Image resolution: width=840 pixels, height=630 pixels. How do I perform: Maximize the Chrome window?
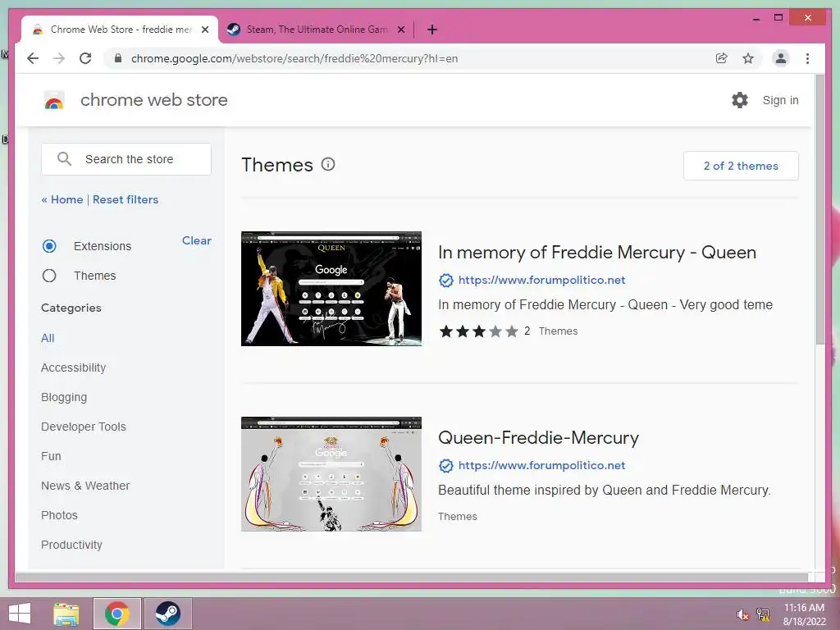(x=778, y=18)
